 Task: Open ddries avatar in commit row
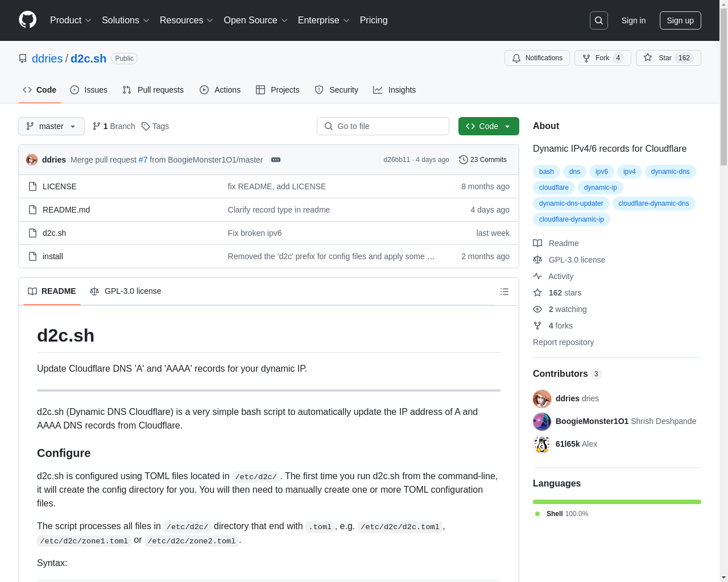(x=32, y=160)
